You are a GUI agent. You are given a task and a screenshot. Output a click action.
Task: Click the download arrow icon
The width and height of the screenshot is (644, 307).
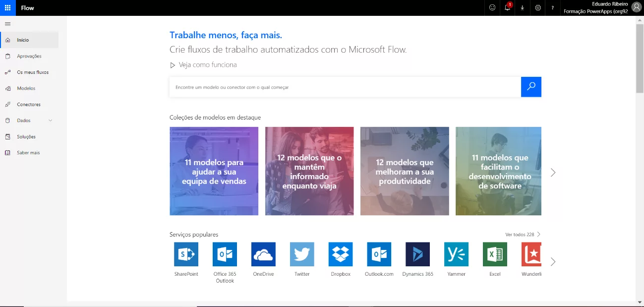[523, 8]
